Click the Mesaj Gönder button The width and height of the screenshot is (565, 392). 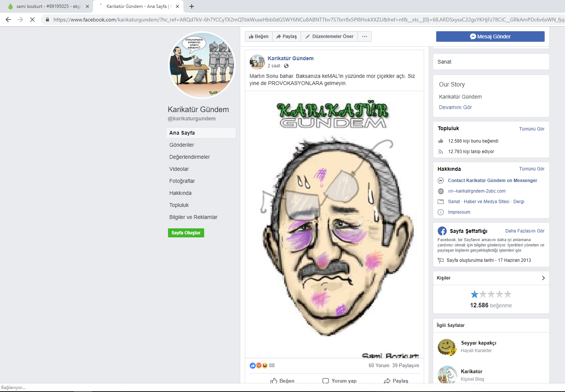click(490, 36)
